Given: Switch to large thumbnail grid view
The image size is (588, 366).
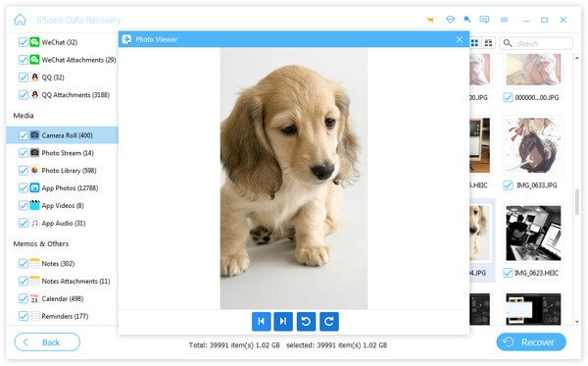Looking at the screenshot, I should [x=474, y=43].
